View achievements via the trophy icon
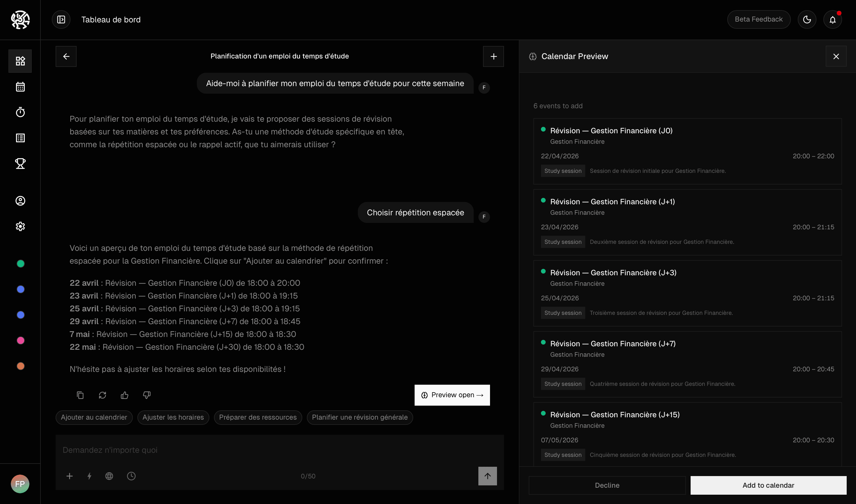 (20, 163)
